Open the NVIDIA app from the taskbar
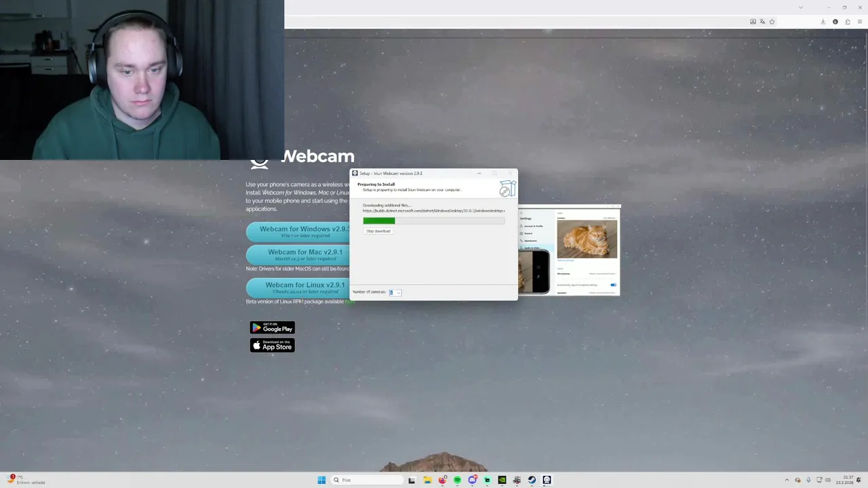 (x=502, y=480)
